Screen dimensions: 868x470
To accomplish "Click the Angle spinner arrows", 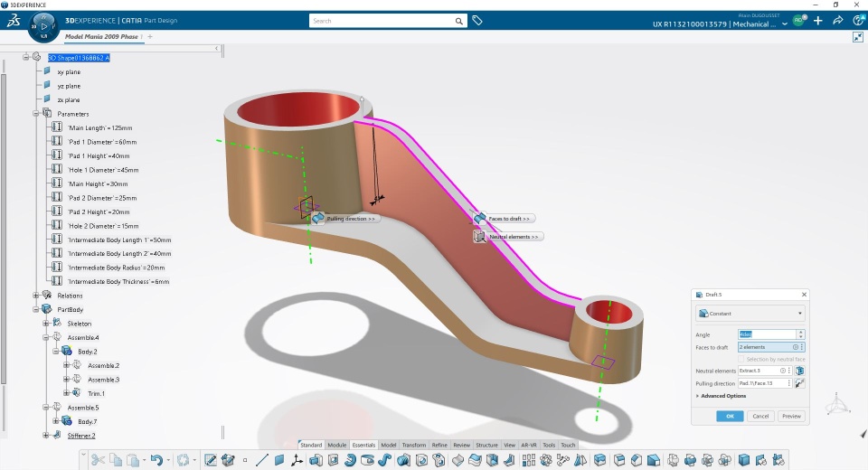I will (800, 334).
